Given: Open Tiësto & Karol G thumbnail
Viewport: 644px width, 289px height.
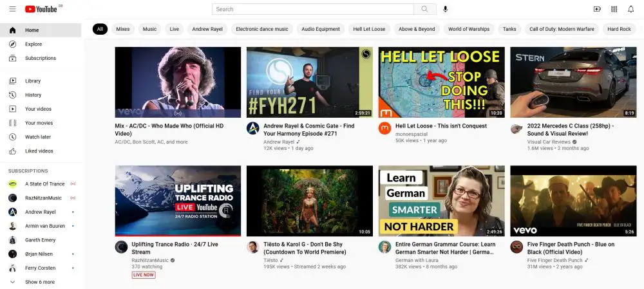Looking at the screenshot, I should [310, 201].
